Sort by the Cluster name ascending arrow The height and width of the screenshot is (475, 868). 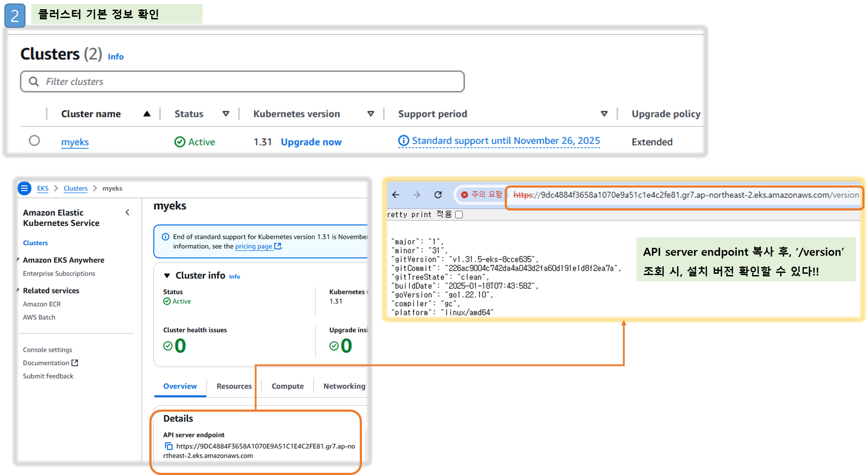point(147,114)
